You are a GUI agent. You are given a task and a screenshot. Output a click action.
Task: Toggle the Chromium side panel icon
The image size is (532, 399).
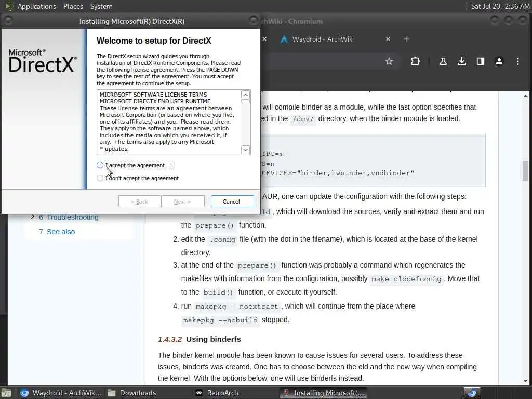click(x=480, y=61)
